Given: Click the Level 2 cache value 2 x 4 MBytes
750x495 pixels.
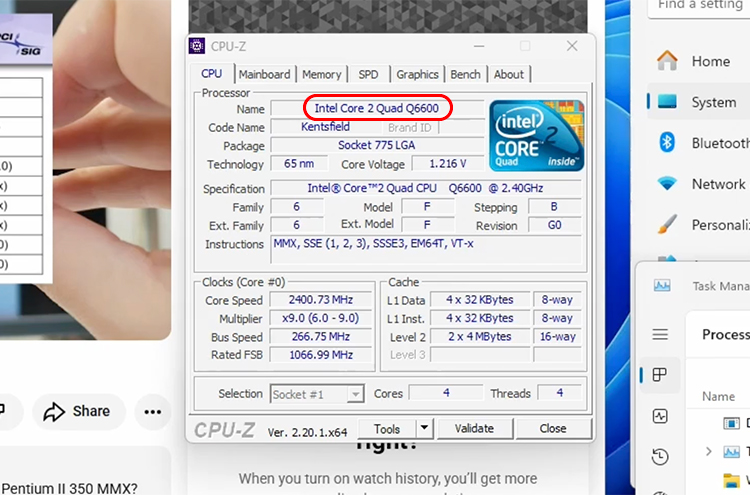Looking at the screenshot, I should (x=480, y=337).
